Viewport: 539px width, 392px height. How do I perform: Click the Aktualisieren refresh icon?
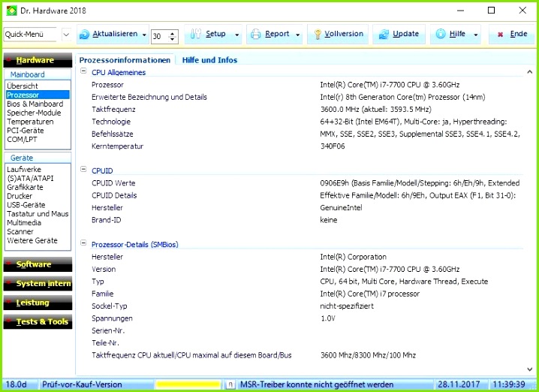point(84,35)
